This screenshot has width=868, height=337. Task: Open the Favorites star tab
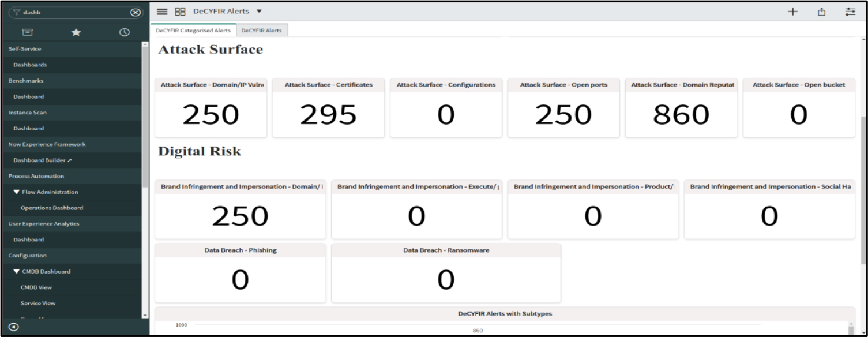click(x=75, y=33)
